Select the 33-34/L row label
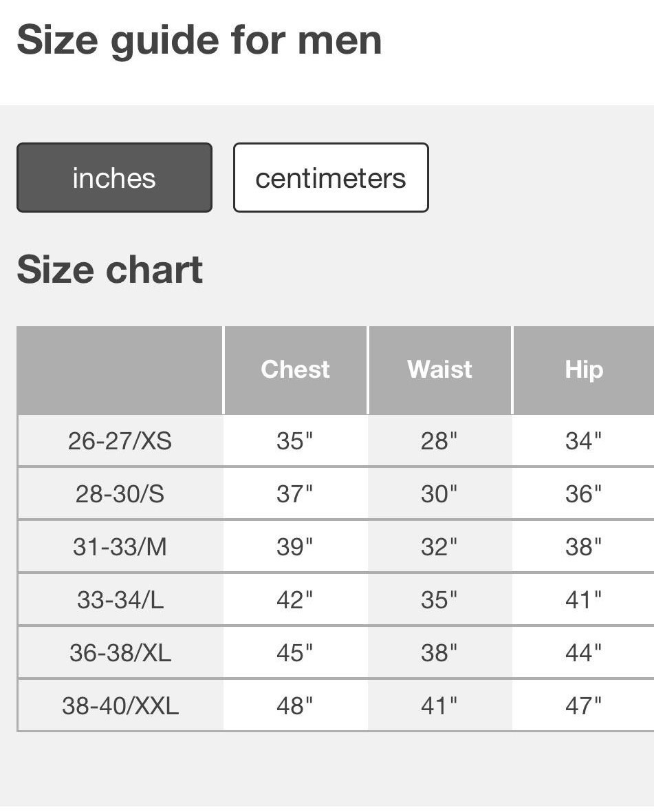Viewport: 654px width, 812px height. tap(119, 599)
